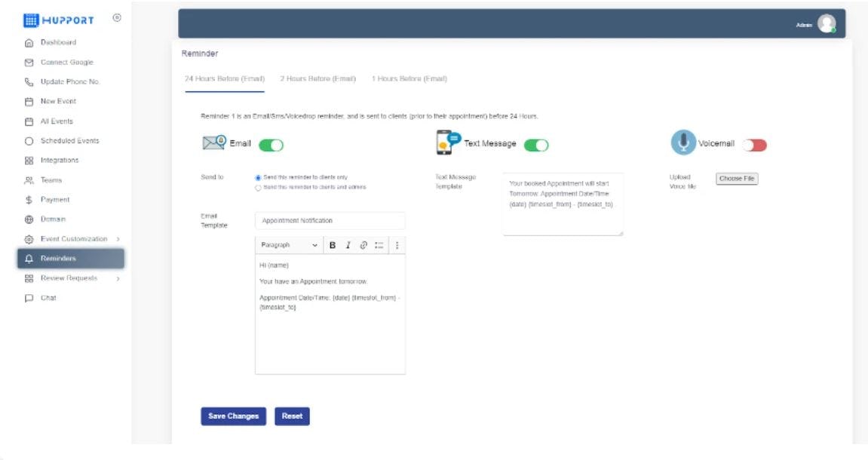Enable the Voicemail toggle
Screen dimensions: 868x460
pyautogui.click(x=753, y=143)
